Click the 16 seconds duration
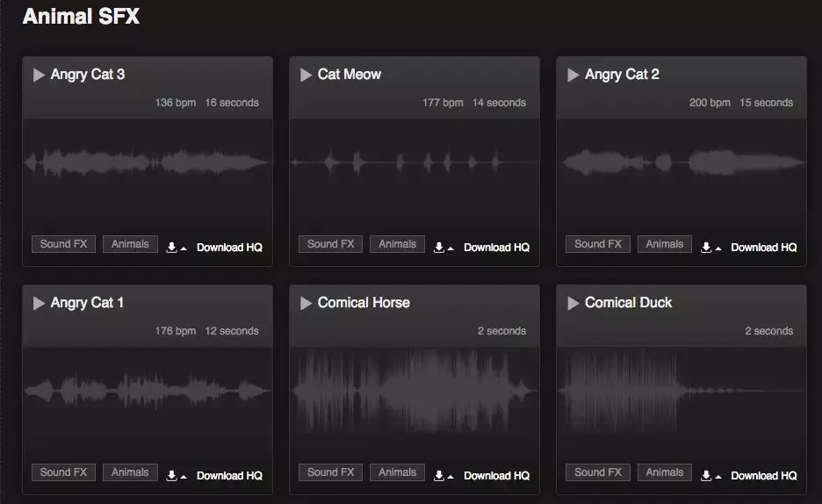 coord(232,103)
